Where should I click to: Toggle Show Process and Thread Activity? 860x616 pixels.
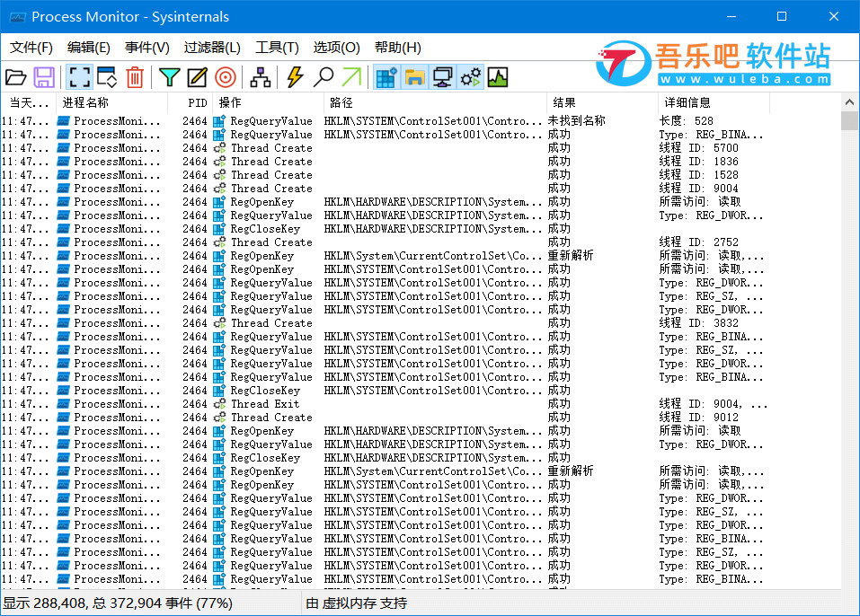[x=471, y=77]
